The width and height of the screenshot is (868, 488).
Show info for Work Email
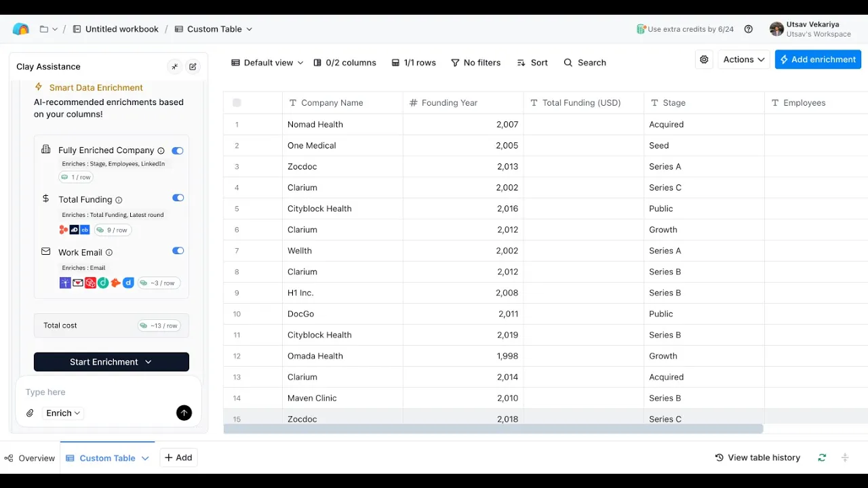coord(109,252)
